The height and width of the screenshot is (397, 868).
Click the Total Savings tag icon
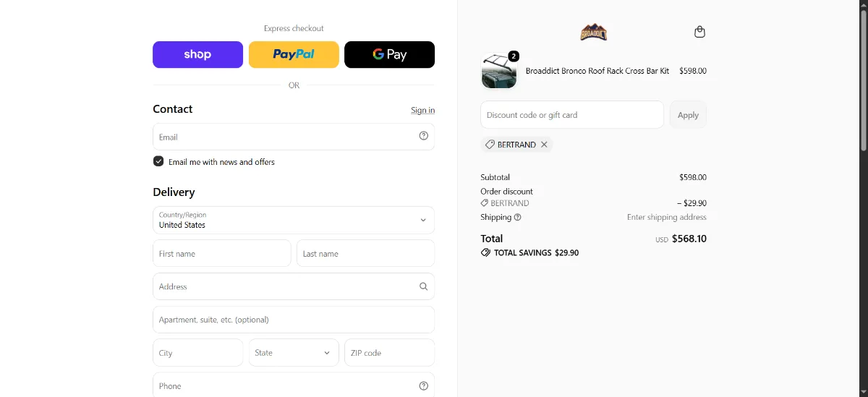(x=485, y=253)
